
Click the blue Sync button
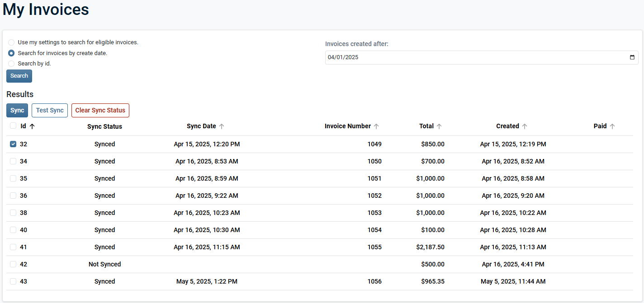17,110
